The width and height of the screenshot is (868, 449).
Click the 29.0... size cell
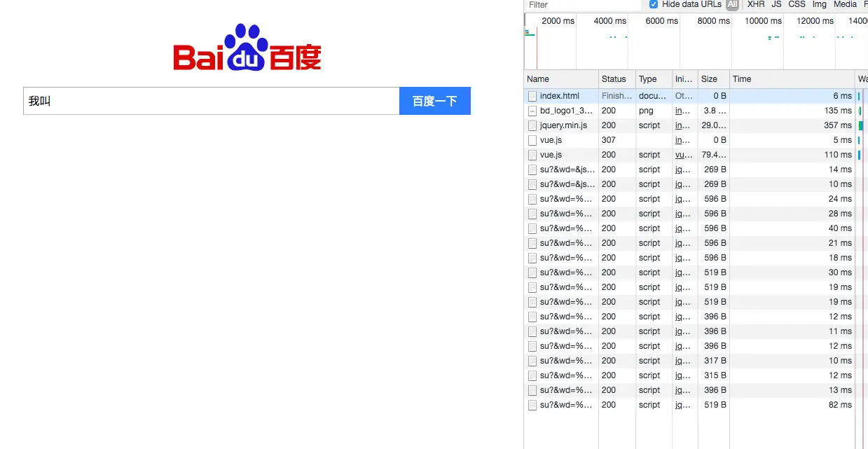(714, 125)
